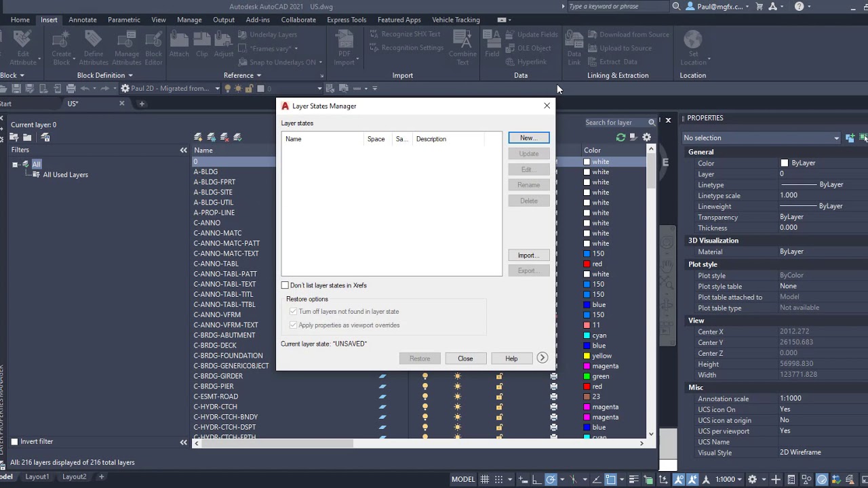This screenshot has width=868, height=488.
Task: Toggle lineweight display in status bar
Action: coord(634,479)
